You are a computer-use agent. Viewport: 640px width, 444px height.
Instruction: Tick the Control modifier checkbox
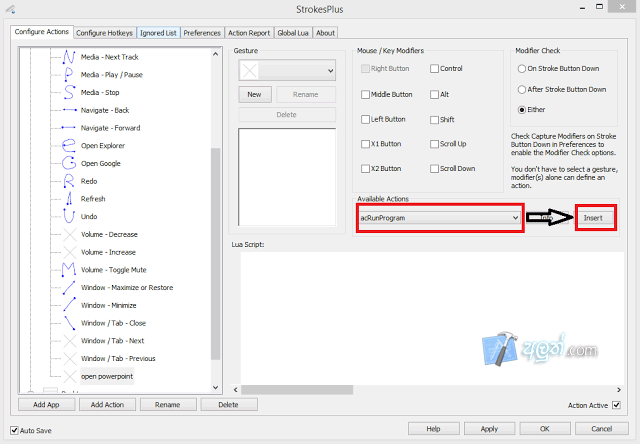point(434,69)
